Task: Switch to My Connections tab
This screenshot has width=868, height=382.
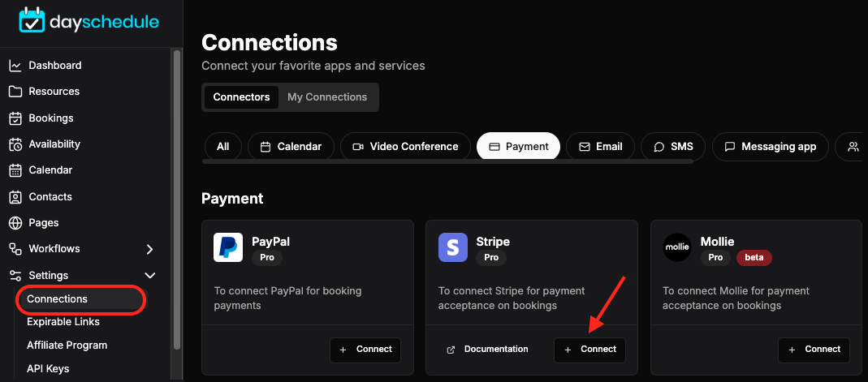Action: point(327,97)
